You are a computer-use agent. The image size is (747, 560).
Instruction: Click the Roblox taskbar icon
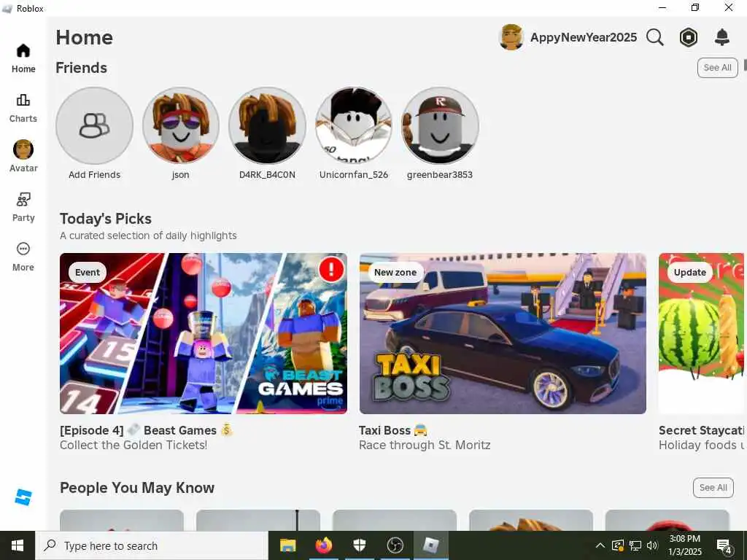tap(430, 545)
